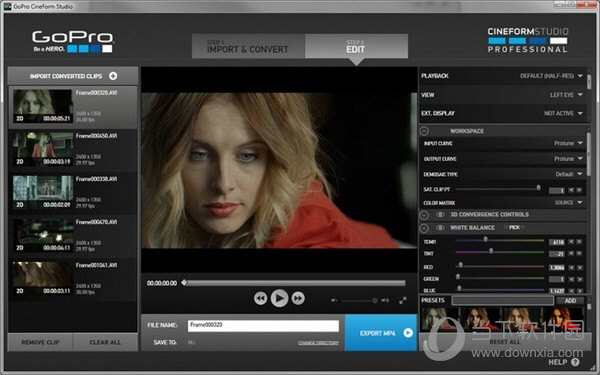The width and height of the screenshot is (600, 375).
Task: Collapse the Workspace section
Action: 424,131
